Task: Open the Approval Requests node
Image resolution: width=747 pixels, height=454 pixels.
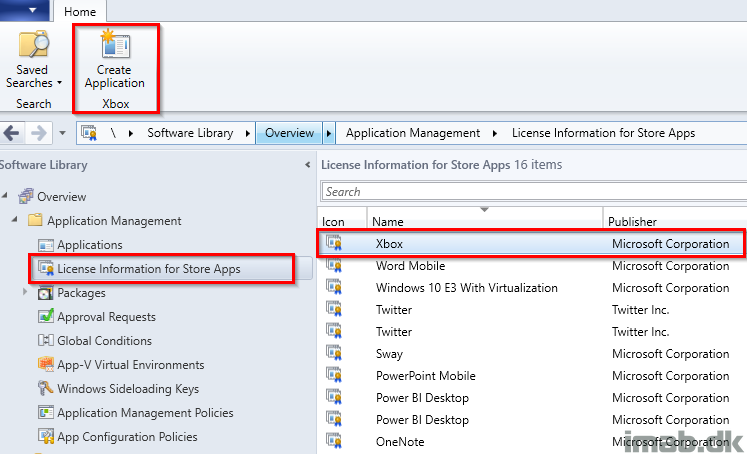Action: [x=106, y=317]
